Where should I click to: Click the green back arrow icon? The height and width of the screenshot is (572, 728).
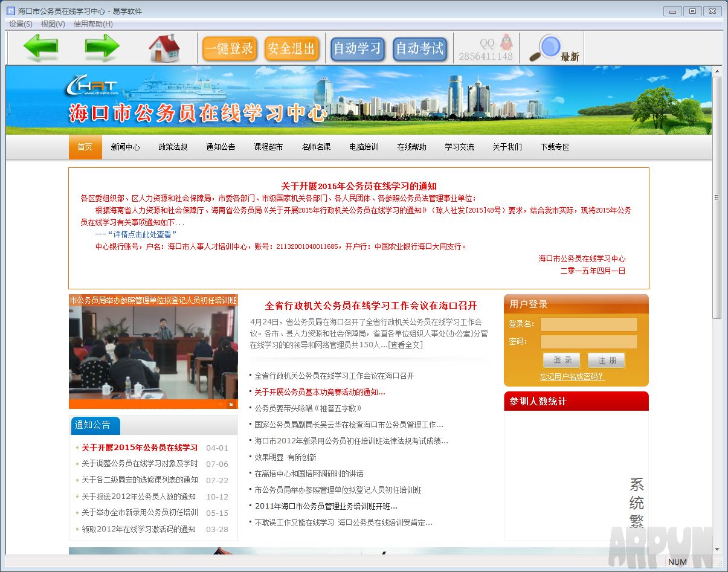(40, 48)
